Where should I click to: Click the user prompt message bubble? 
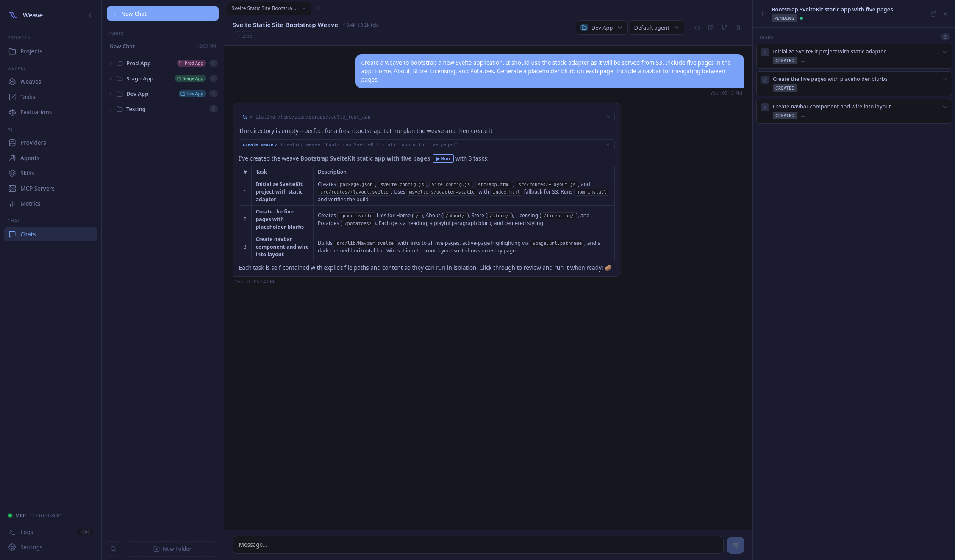(550, 71)
